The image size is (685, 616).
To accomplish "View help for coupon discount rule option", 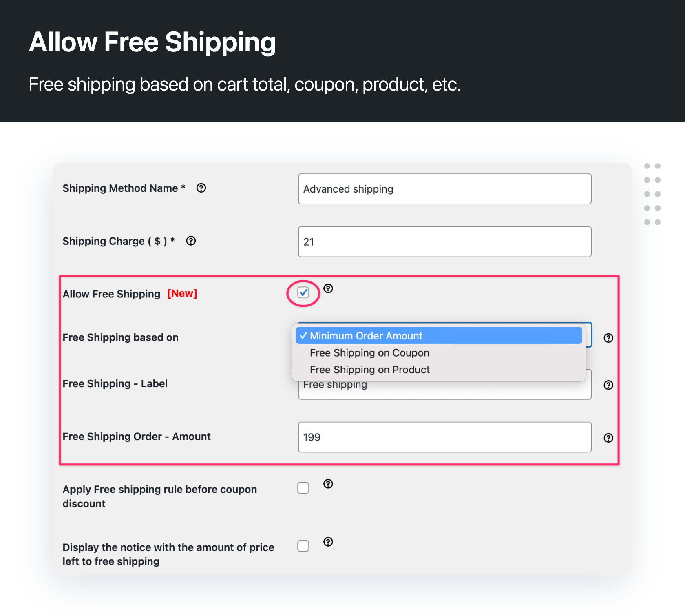I will coord(328,484).
